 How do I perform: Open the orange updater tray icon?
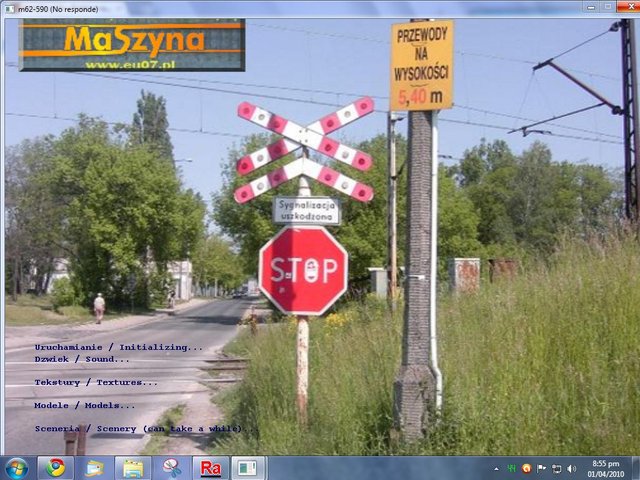click(x=526, y=468)
